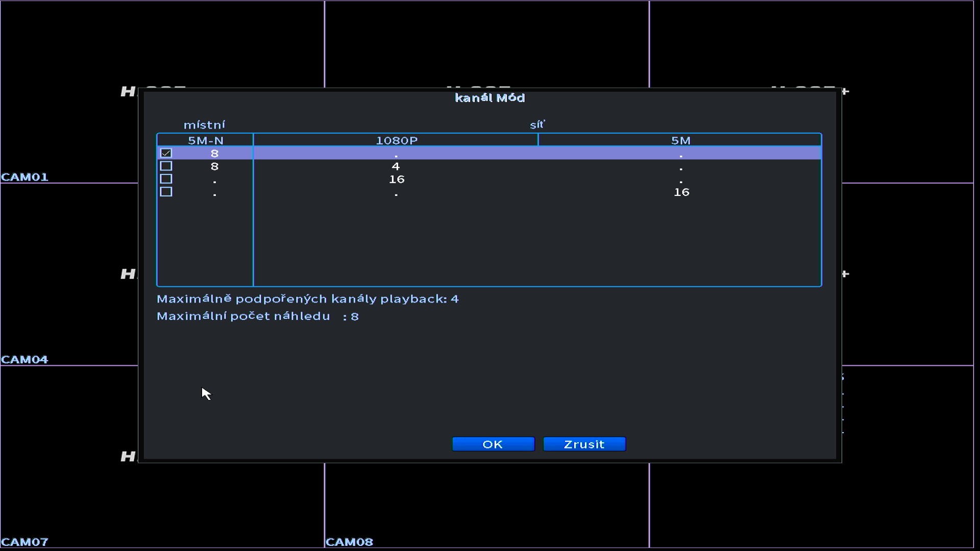980x551 pixels.
Task: Check the third row checkbox for 16 1080P
Action: [166, 179]
